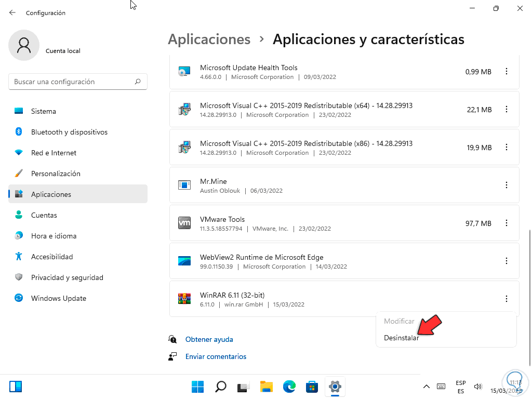This screenshot has height=399, width=532.
Task: Click the shield Privacidad y seguridad icon
Action: click(19, 277)
